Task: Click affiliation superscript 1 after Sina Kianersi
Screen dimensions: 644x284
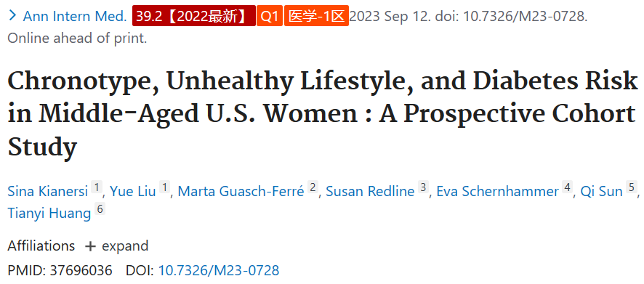Action: (x=96, y=187)
